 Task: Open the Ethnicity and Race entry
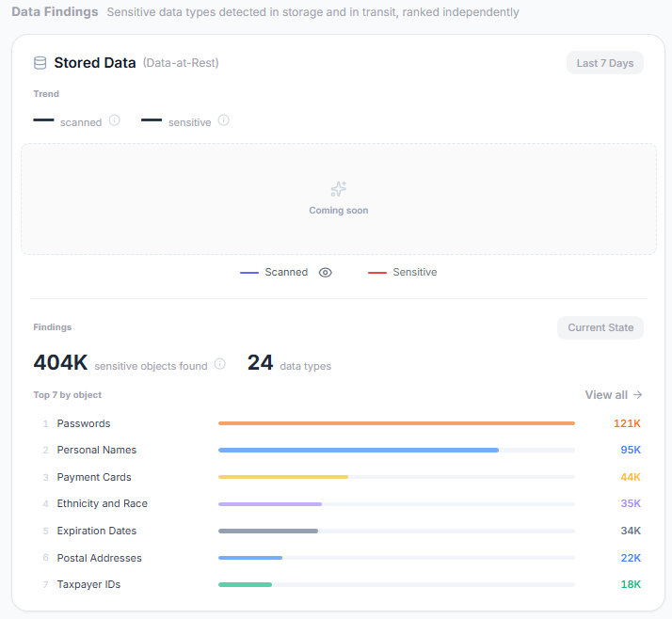pos(102,503)
